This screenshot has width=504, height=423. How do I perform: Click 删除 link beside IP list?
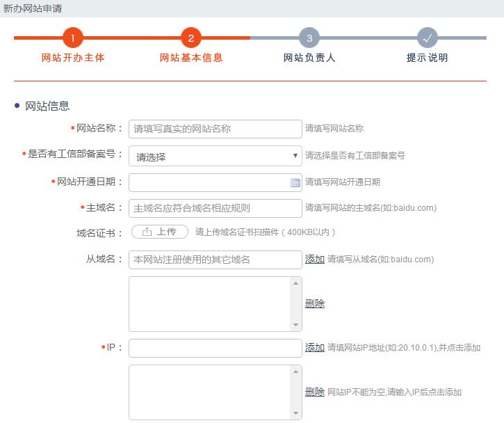(x=314, y=392)
